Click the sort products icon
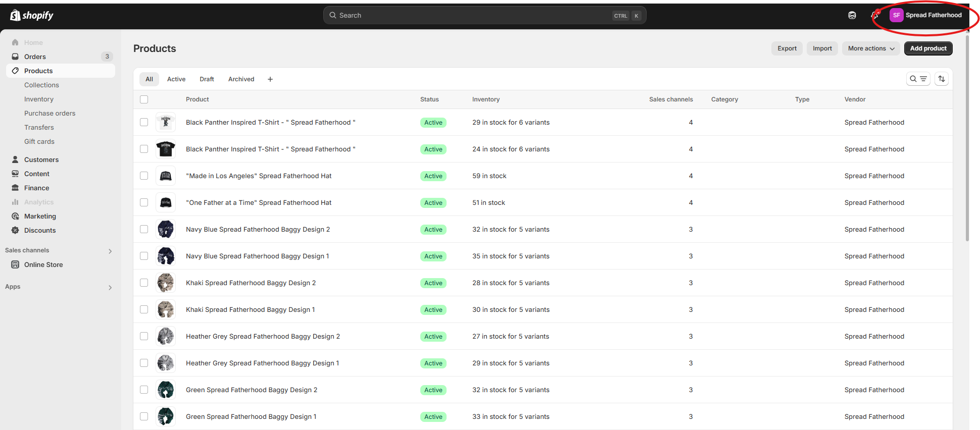This screenshot has height=430, width=980. click(x=942, y=79)
